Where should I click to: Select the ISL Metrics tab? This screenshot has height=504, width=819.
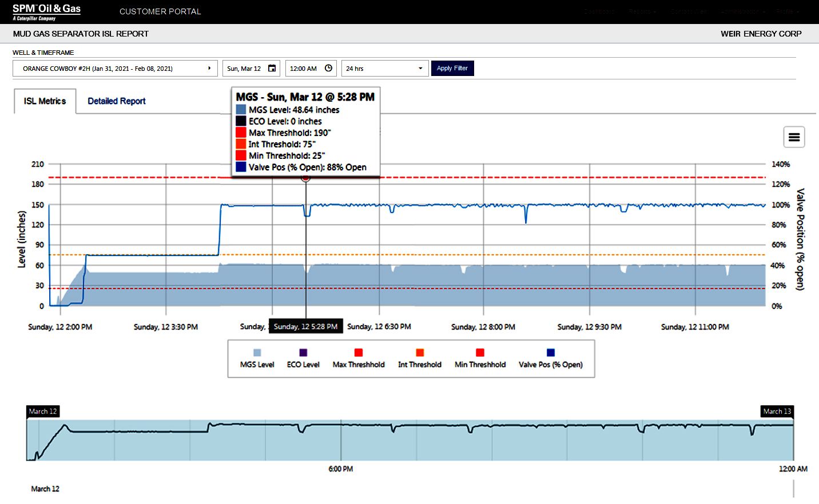click(x=45, y=101)
